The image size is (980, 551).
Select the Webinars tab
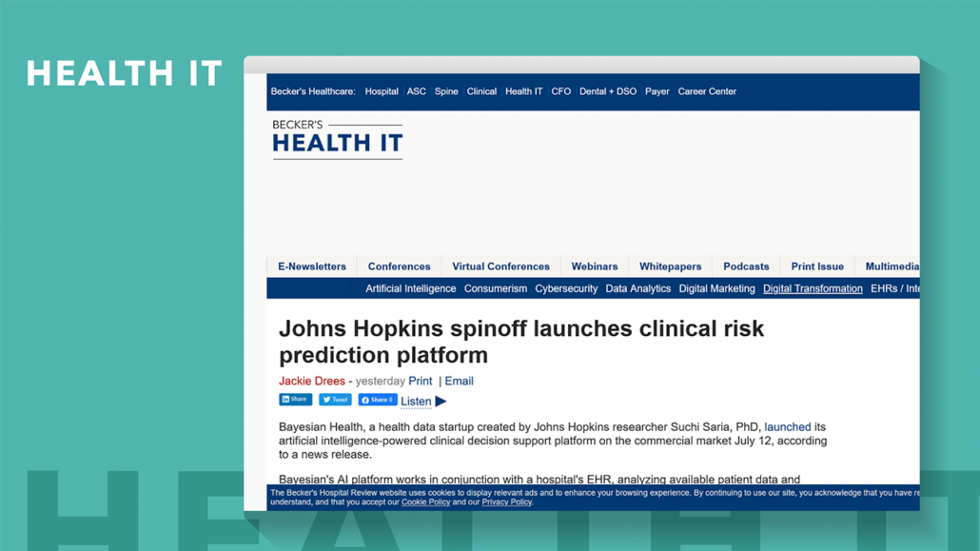click(x=595, y=266)
